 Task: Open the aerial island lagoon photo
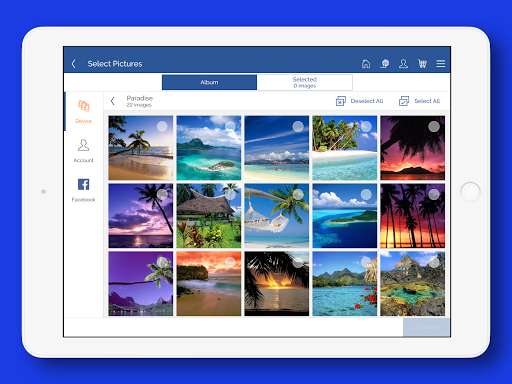[209, 148]
